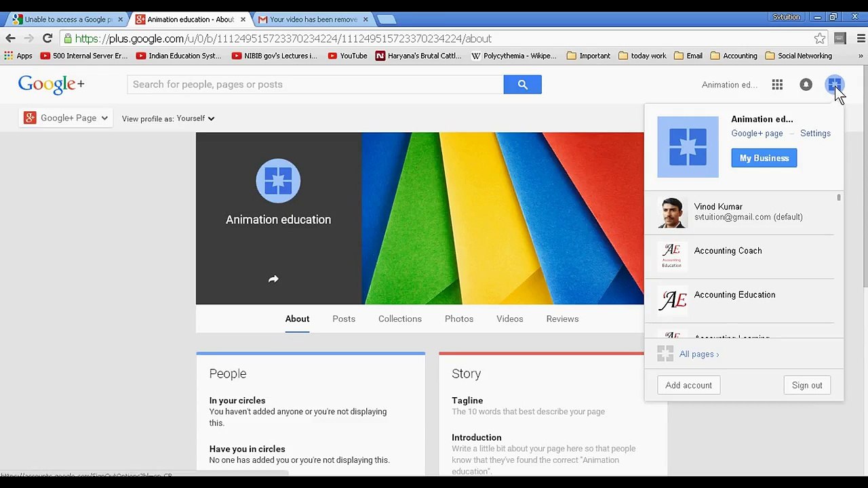The height and width of the screenshot is (488, 868).
Task: Open the Google apps grid
Action: click(x=777, y=85)
